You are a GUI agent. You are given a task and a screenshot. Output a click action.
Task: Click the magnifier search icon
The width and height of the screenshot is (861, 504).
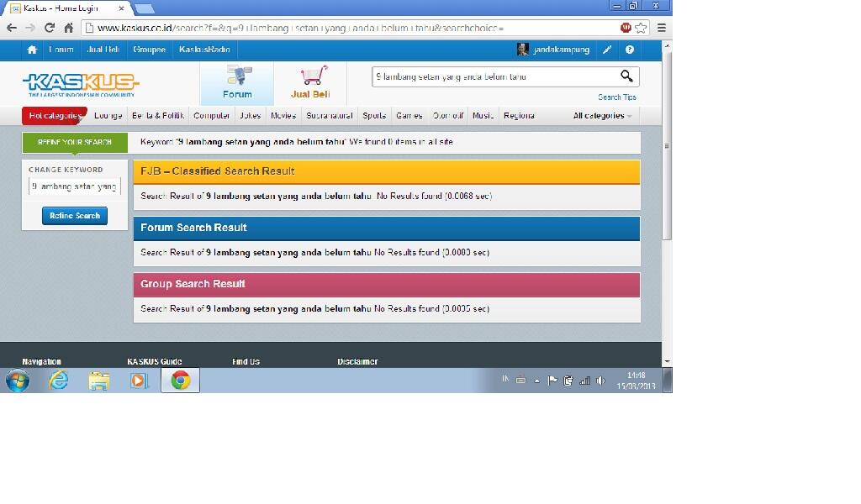coord(626,76)
